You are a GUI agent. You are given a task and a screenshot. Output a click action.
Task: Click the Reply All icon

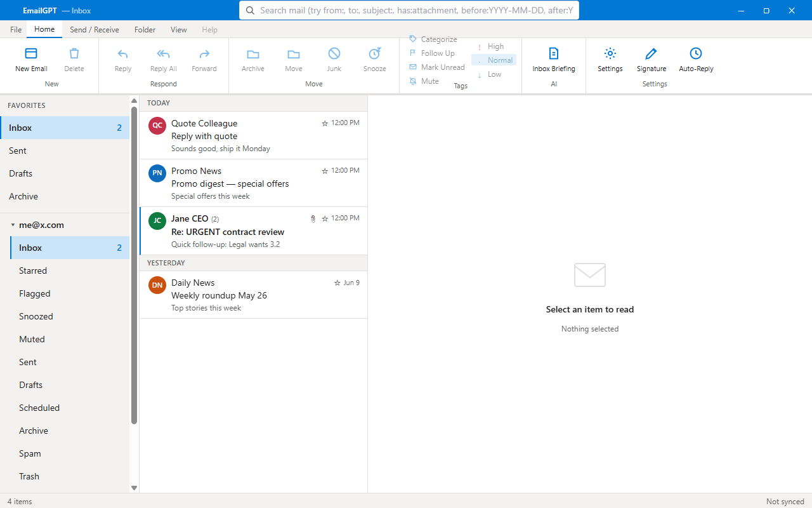[164, 53]
